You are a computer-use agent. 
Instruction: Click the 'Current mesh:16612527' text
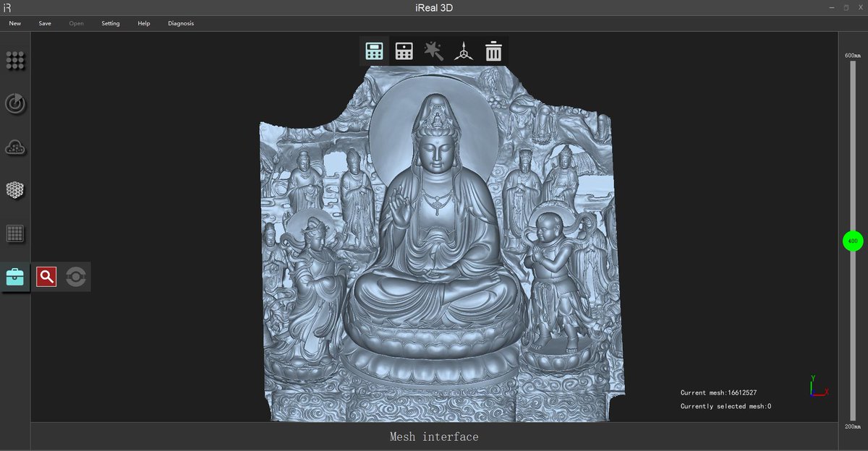[718, 392]
